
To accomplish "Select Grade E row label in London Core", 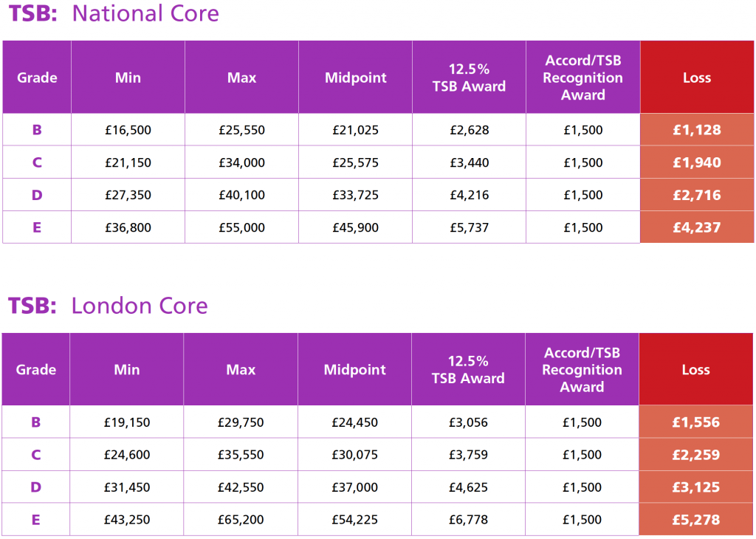I will pos(36,520).
